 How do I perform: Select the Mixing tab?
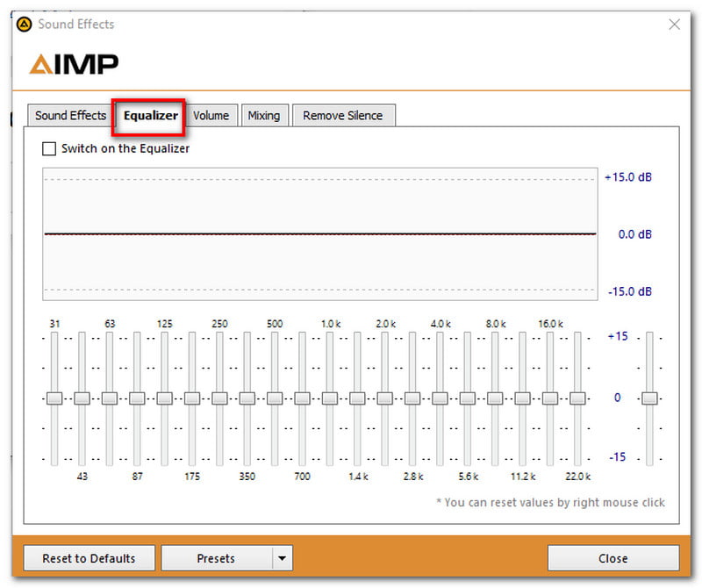(x=263, y=116)
